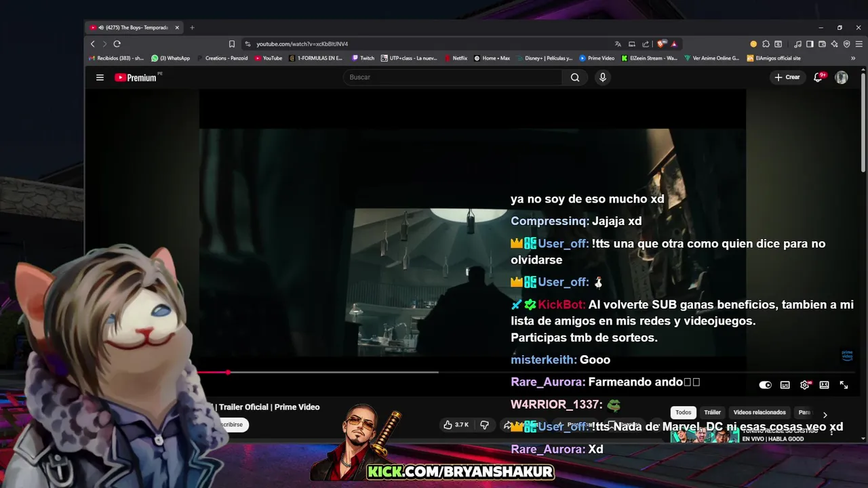The height and width of the screenshot is (488, 868).
Task: Open player settings gear
Action: pos(804,385)
